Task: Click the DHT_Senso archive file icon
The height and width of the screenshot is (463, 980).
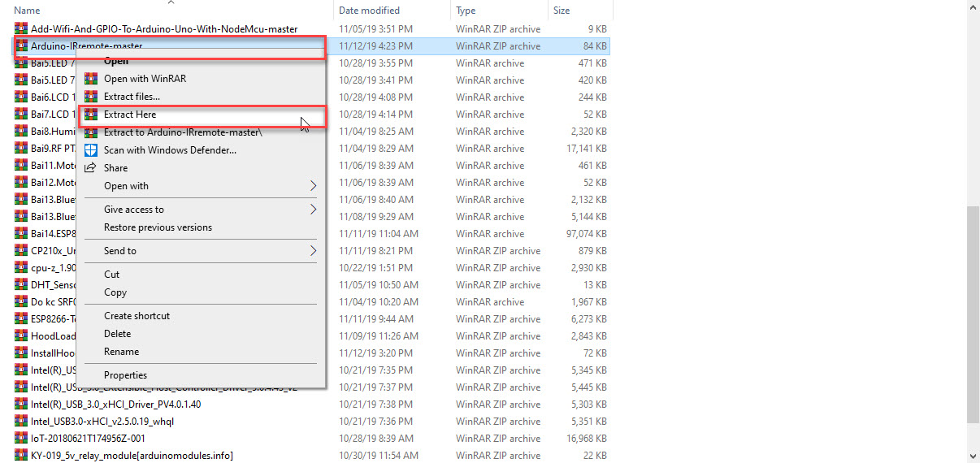Action: click(x=21, y=285)
